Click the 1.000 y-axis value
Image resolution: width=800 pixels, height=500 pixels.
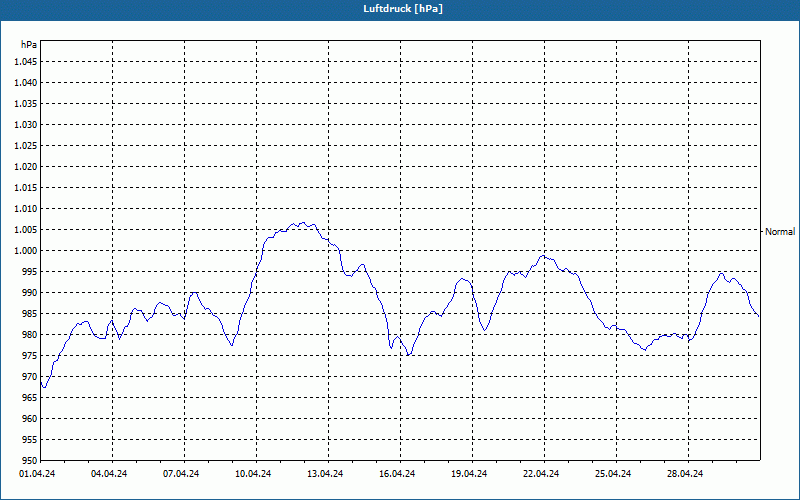coord(26,251)
